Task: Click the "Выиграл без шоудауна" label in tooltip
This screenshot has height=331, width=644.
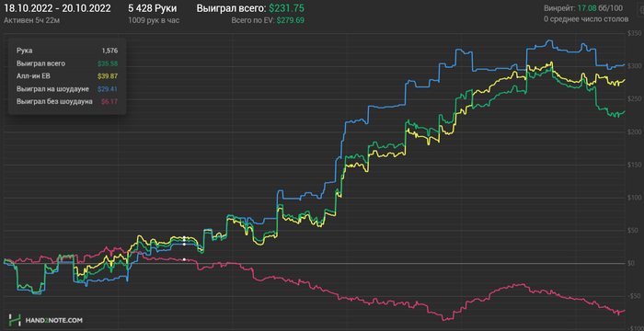Action: click(x=54, y=101)
